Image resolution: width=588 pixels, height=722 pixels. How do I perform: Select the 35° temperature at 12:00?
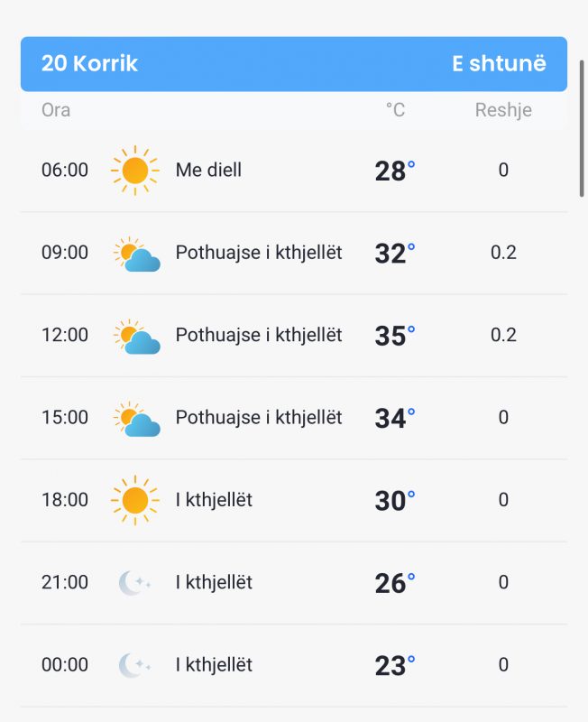click(395, 336)
